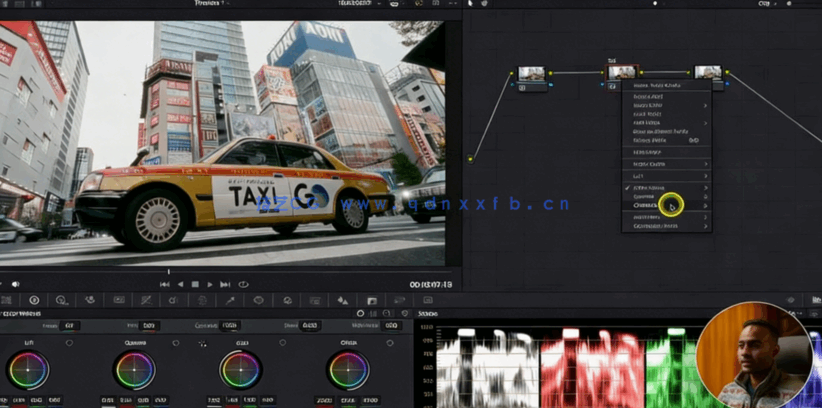Jump to first frame of clip
Screen dimensions: 822x408
165,284
